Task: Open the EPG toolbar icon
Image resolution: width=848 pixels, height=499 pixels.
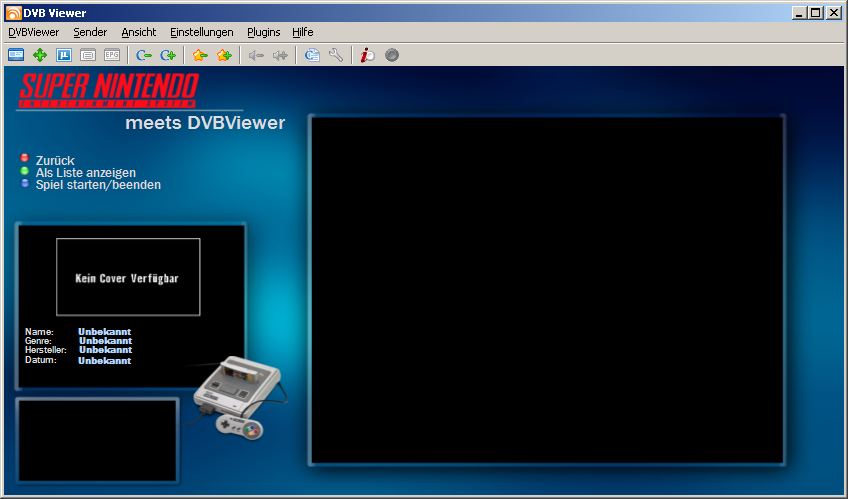Action: 112,55
